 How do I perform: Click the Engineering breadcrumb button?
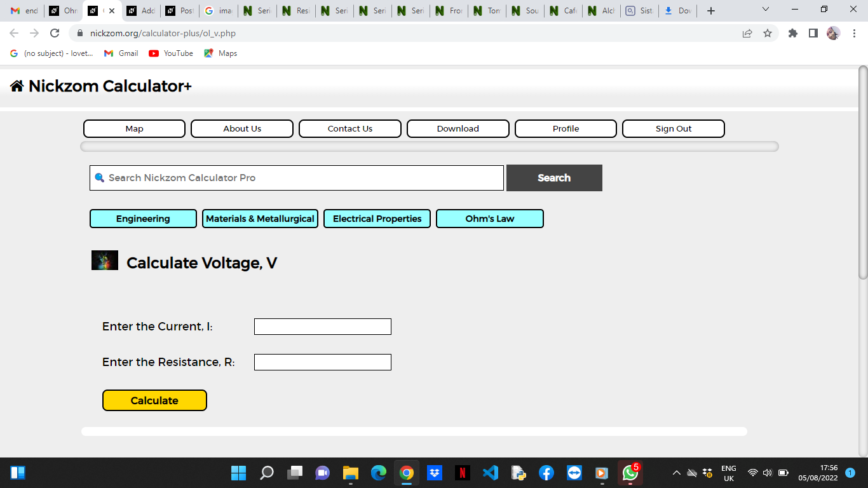point(143,219)
